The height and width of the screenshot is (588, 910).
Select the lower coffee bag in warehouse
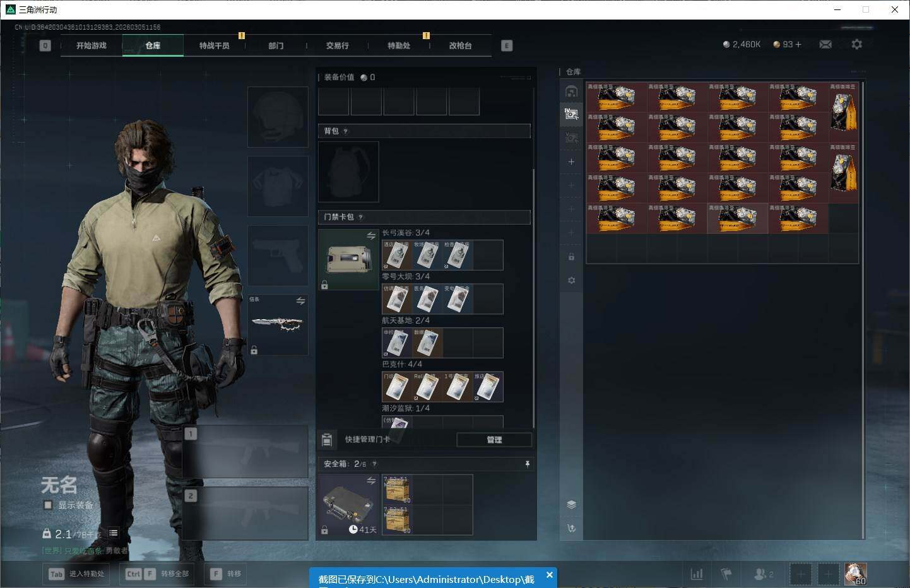click(844, 173)
